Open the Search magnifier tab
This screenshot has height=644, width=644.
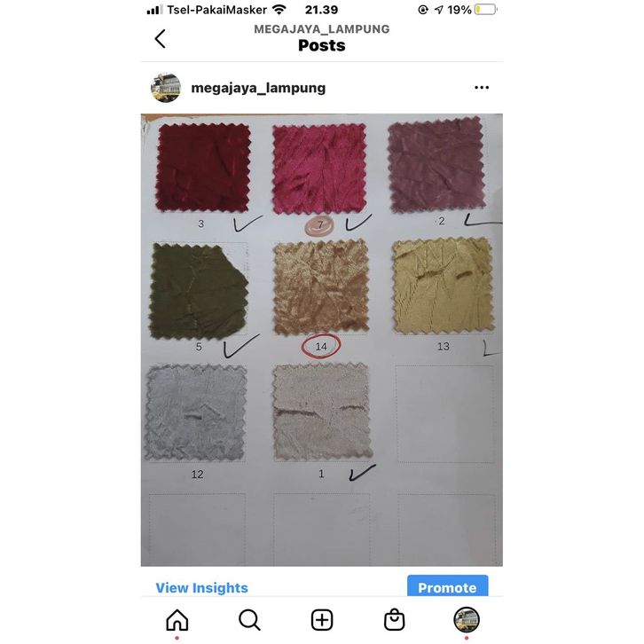click(x=249, y=620)
